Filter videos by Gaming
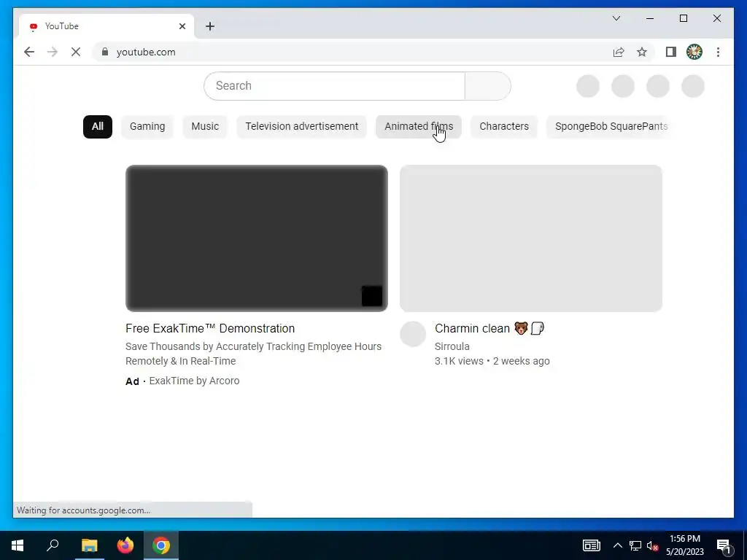Image resolution: width=747 pixels, height=560 pixels. point(147,127)
